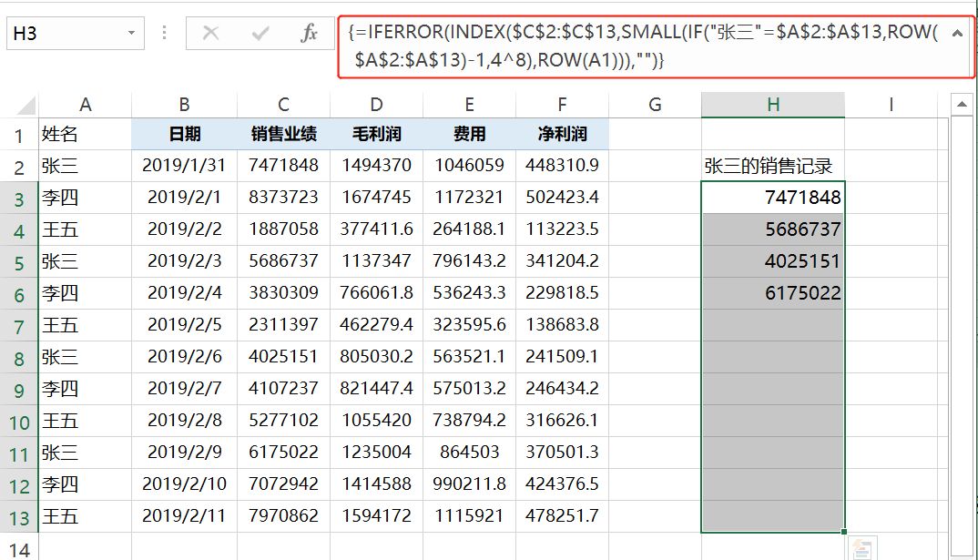Click the 费用 header cell
The image size is (978, 560).
pyautogui.click(x=470, y=134)
